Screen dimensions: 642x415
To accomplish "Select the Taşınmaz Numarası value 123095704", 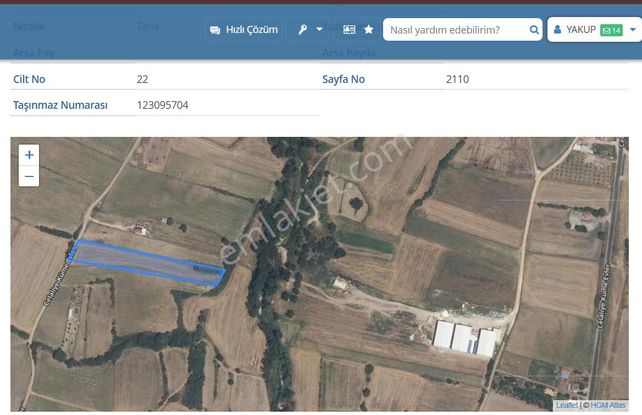I will [x=163, y=105].
